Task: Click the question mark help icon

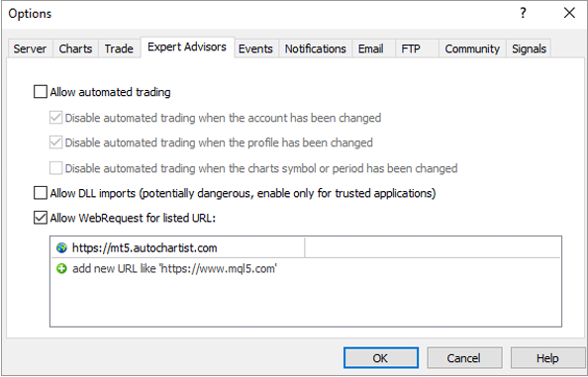Action: coord(523,14)
